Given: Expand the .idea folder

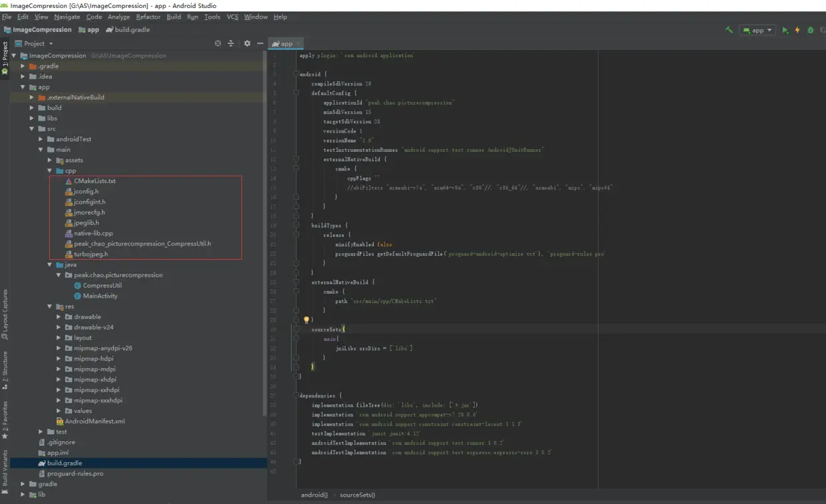Looking at the screenshot, I should (x=23, y=77).
